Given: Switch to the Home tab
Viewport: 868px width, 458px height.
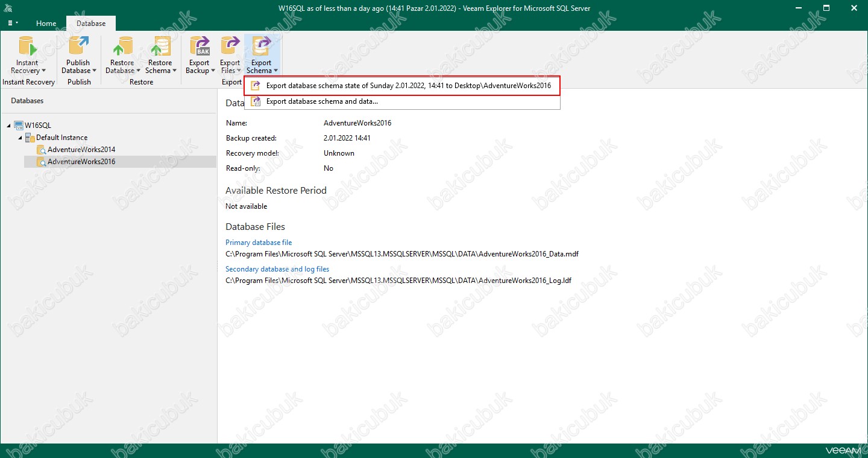Looking at the screenshot, I should pyautogui.click(x=46, y=24).
